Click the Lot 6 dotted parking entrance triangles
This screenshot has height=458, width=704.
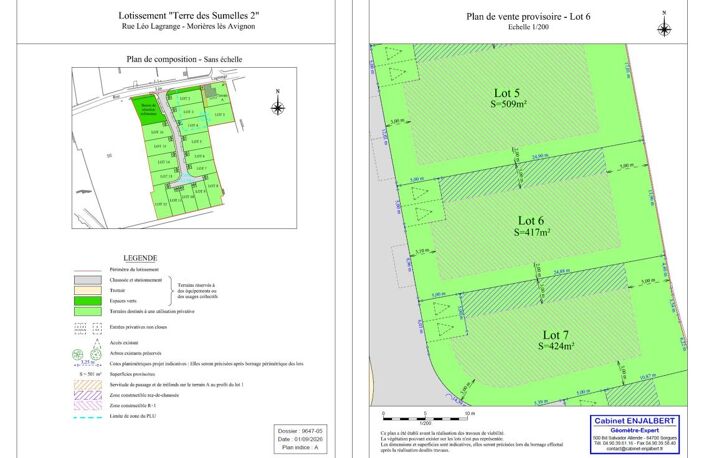pyautogui.click(x=421, y=204)
